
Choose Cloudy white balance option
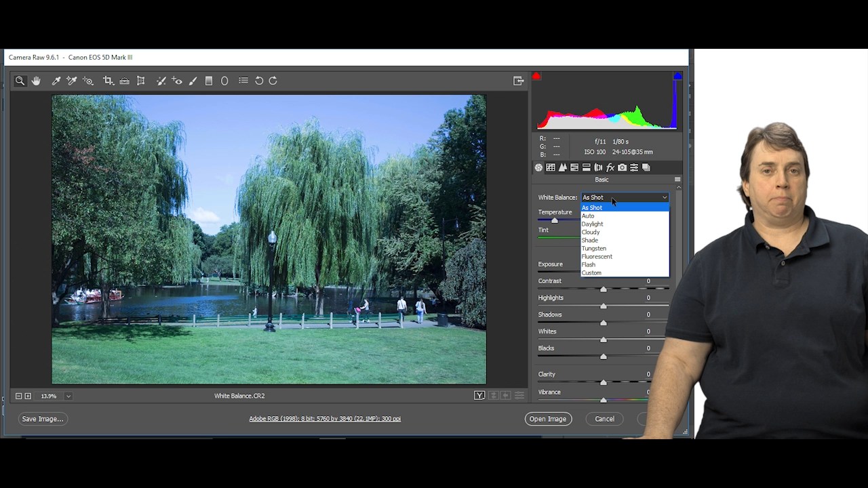(625, 232)
